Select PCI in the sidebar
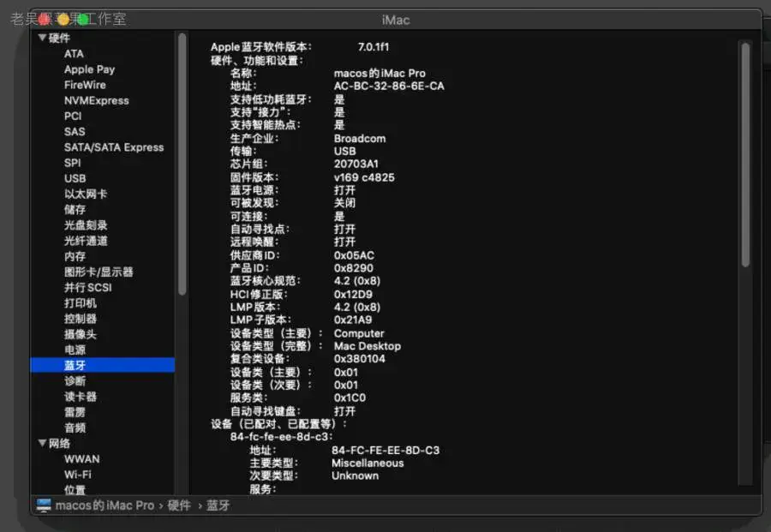 (x=73, y=116)
